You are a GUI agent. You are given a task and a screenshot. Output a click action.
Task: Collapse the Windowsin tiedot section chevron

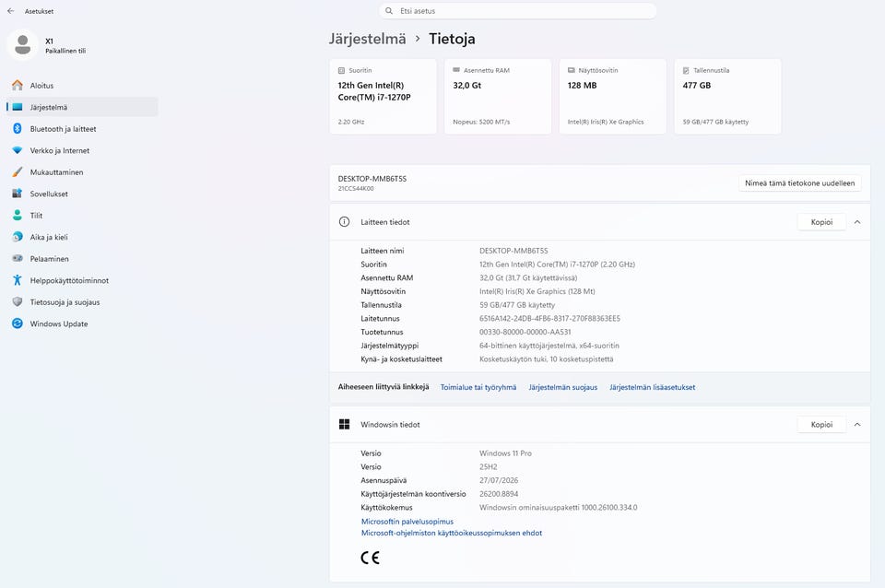tap(857, 424)
